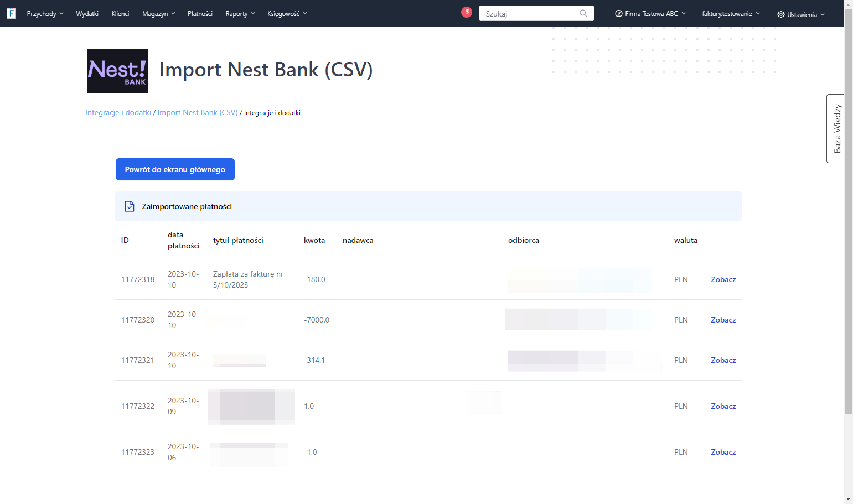Select the ID 11772318 cell
The height and width of the screenshot is (504, 853).
[138, 279]
